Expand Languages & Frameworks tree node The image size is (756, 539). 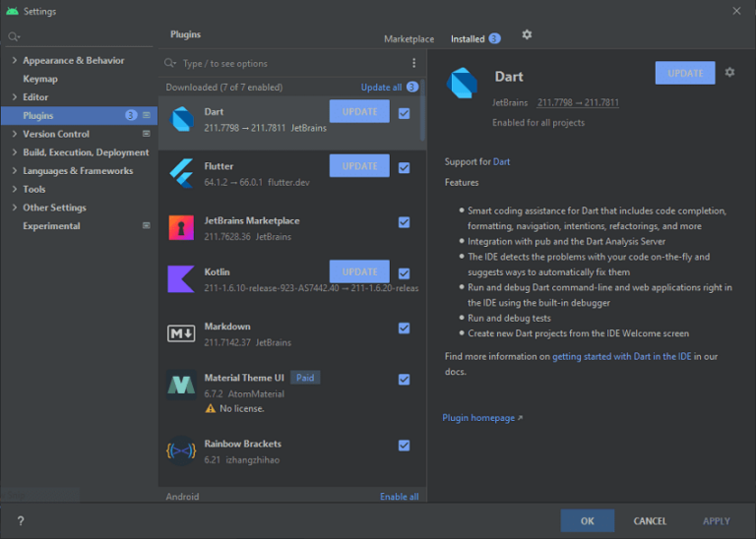click(x=15, y=171)
